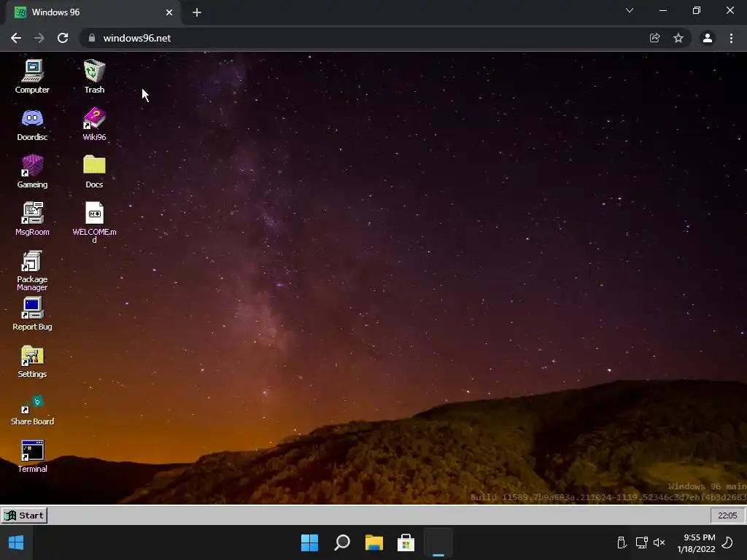
Task: Select the WELCOME.md file icon
Action: tap(94, 222)
